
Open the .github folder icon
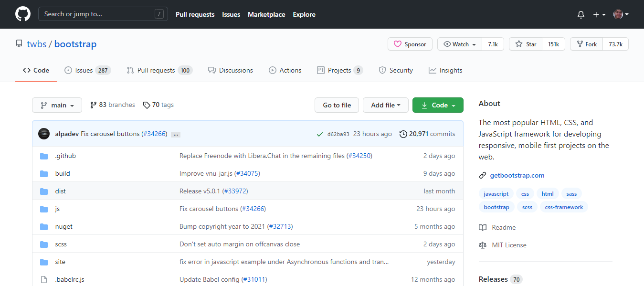pyautogui.click(x=44, y=155)
